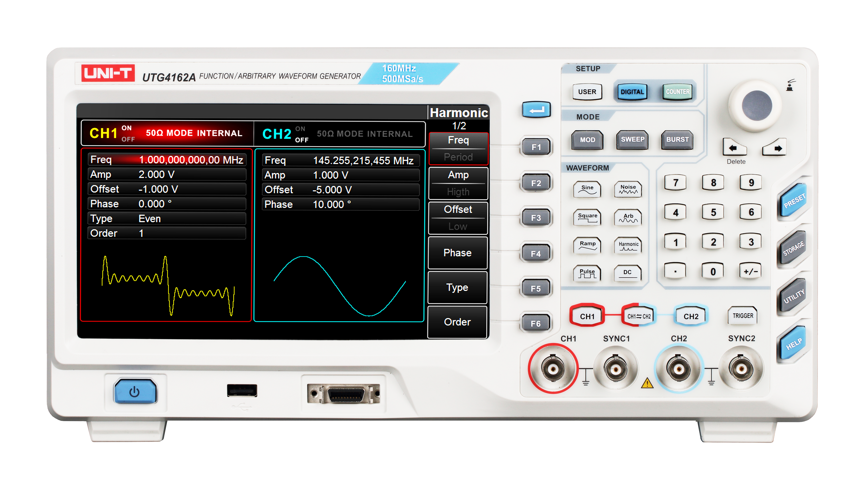Toggle the CH1 output button
This screenshot has height=482, width=868.
click(x=587, y=316)
